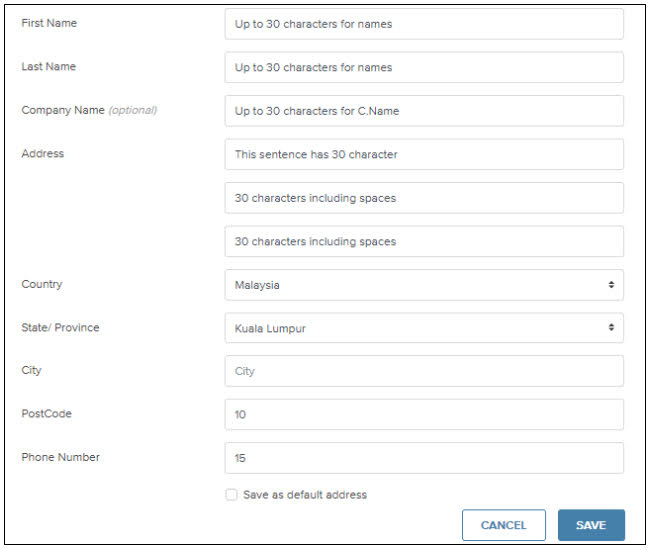The height and width of the screenshot is (550, 650).
Task: Click the Last Name label
Action: point(49,66)
